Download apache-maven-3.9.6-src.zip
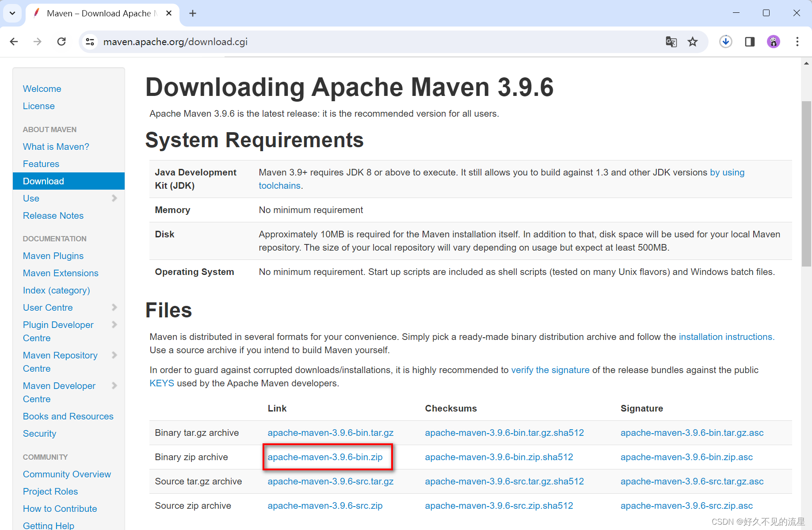This screenshot has height=530, width=812. tap(325, 506)
